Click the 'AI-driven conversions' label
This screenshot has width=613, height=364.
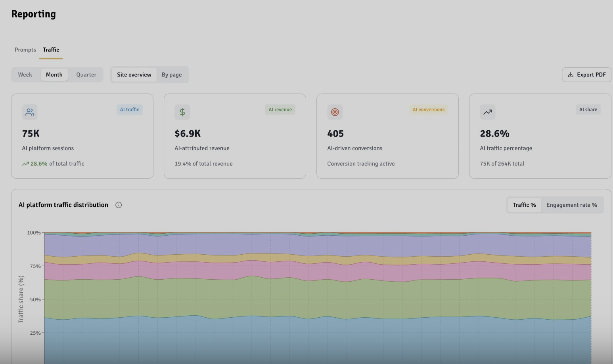(355, 149)
